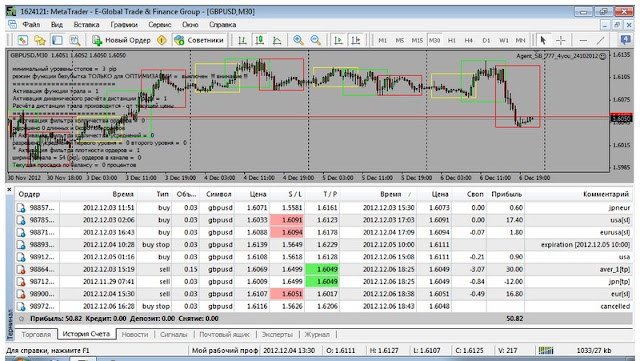640x361 pixels.
Task: Switch to the Торговля tab
Action: tap(36, 334)
